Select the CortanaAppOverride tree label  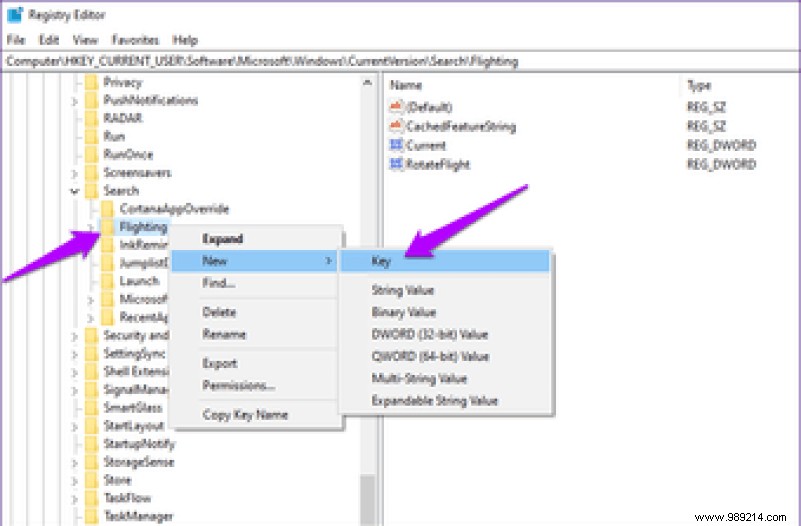coord(174,209)
